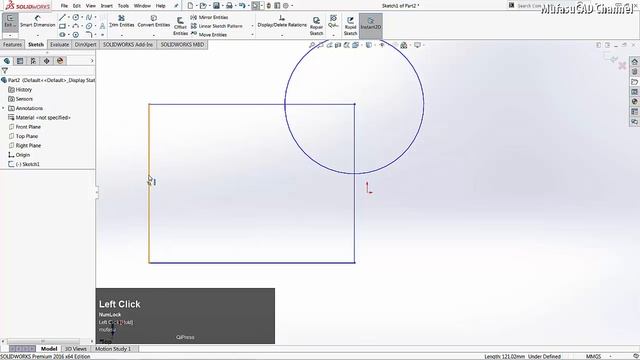
Task: Open the DimXpertManager tab
Action: point(47,61)
